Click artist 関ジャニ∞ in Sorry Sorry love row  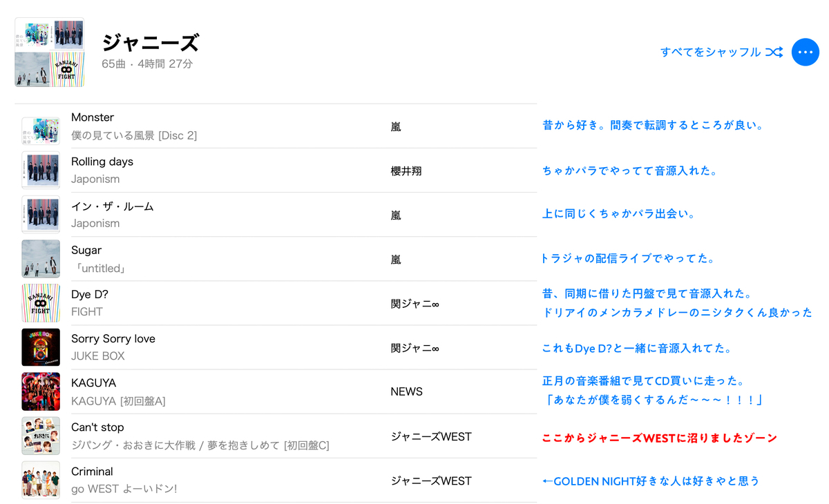tap(414, 348)
